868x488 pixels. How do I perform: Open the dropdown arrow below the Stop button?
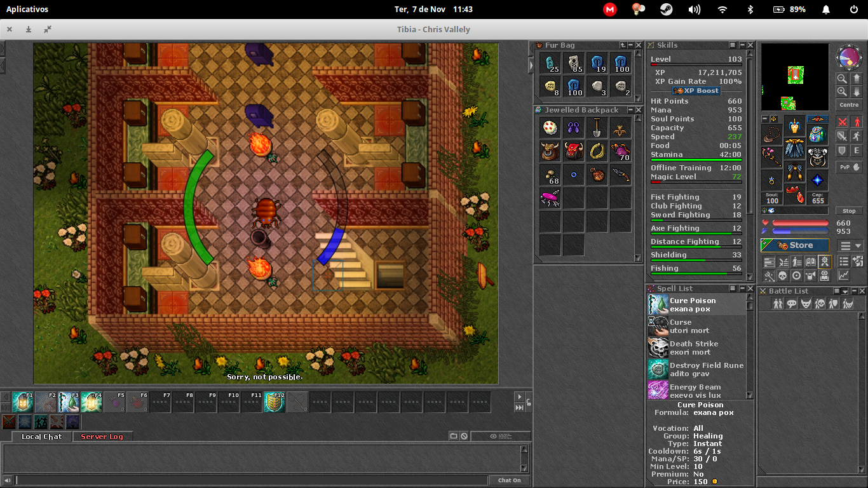pos(858,246)
